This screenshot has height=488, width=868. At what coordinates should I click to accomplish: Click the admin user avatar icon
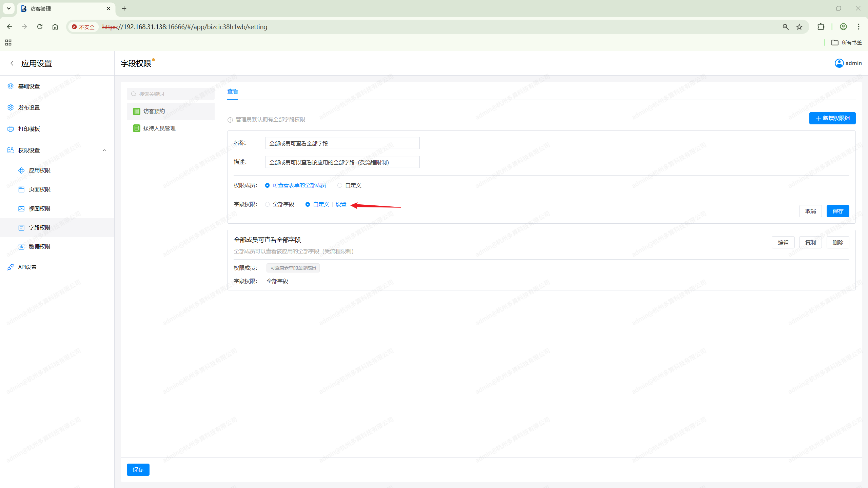point(839,63)
